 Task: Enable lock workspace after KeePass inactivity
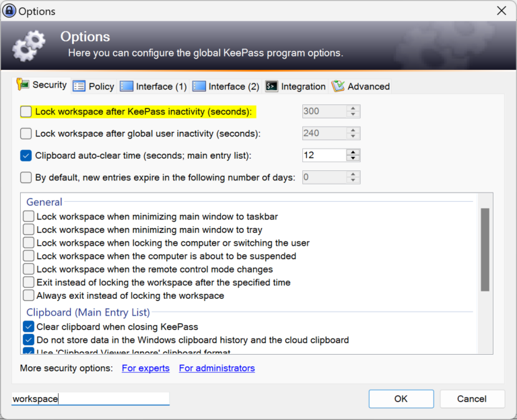pos(26,112)
